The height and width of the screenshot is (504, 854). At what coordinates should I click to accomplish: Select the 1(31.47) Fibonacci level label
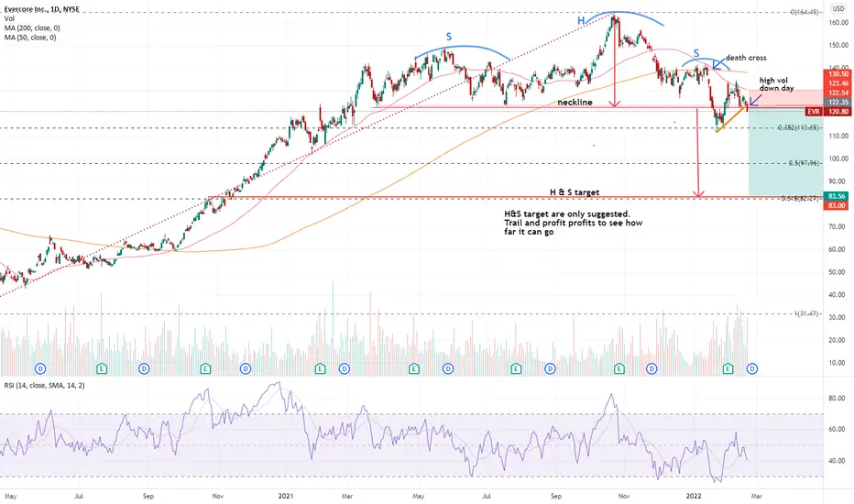coord(806,313)
